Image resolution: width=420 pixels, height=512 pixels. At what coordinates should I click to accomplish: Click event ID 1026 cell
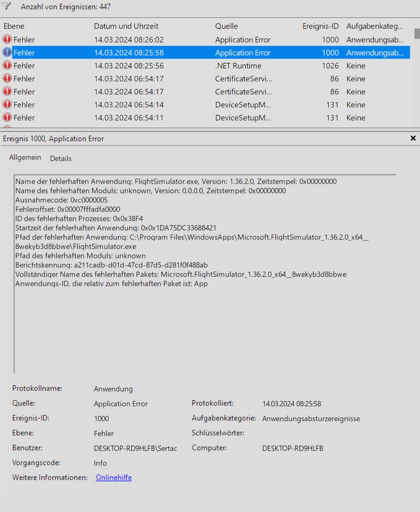[330, 66]
